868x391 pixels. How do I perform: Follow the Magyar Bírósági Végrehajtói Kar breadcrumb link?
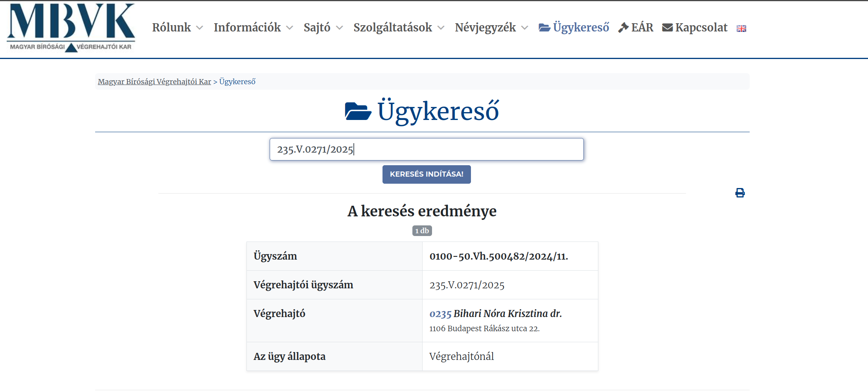(x=154, y=81)
